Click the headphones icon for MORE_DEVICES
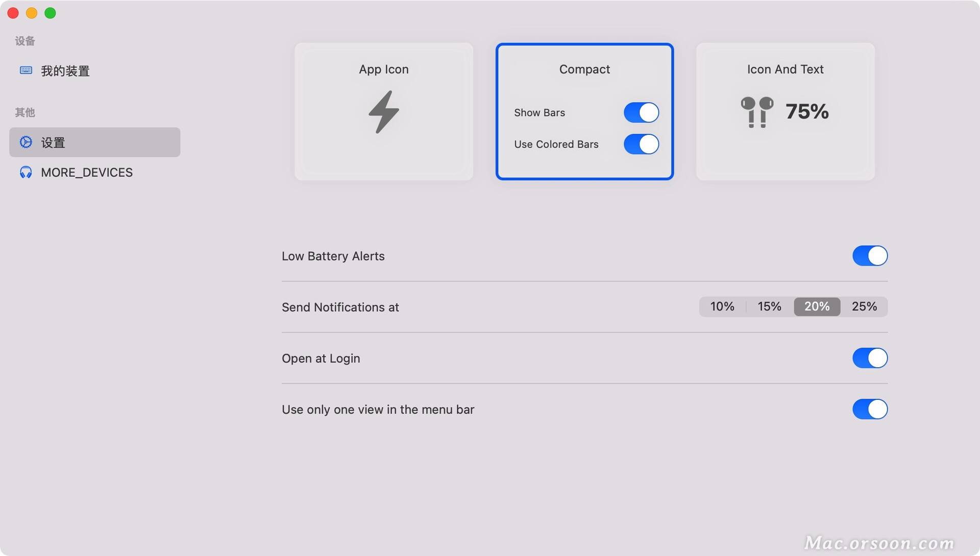This screenshot has width=980, height=556. 25,173
